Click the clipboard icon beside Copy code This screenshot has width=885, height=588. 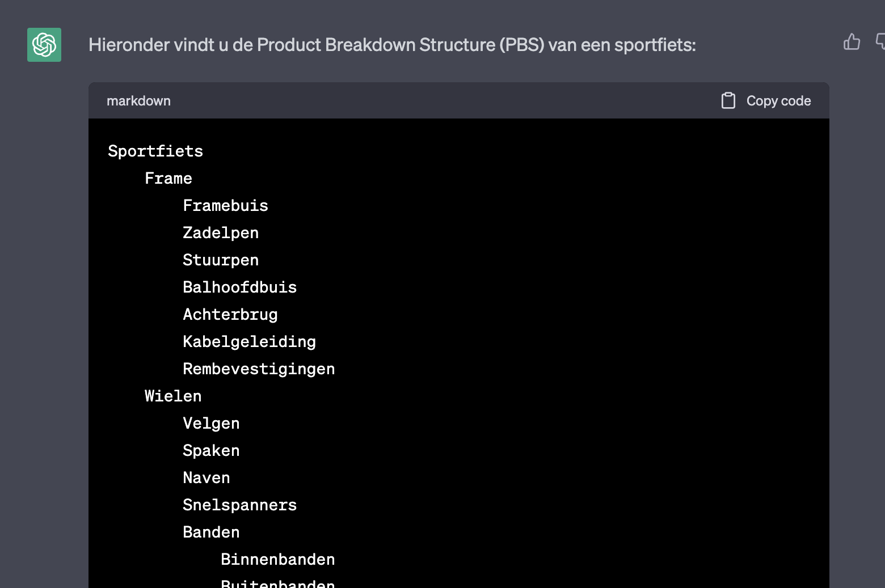pyautogui.click(x=728, y=100)
